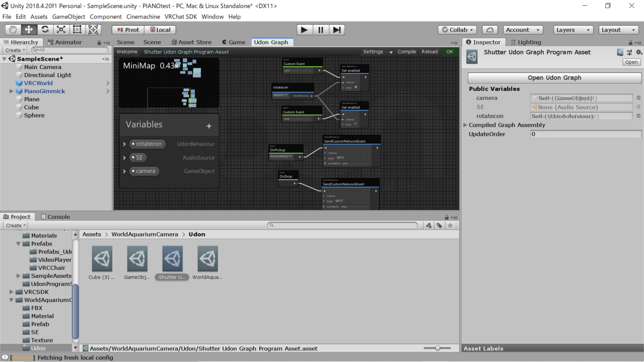This screenshot has width=644, height=362.
Task: Add a new variable with plus icon
Action: tap(209, 126)
